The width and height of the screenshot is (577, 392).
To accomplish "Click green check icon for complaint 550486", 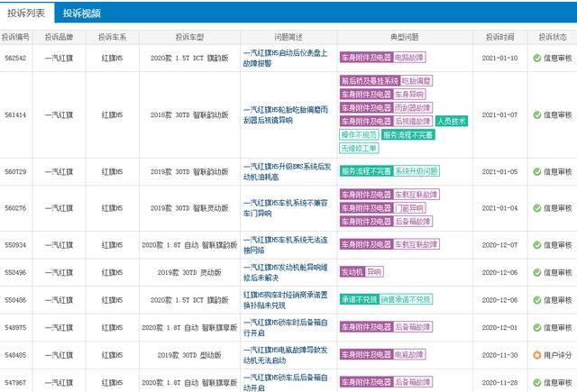I will point(537,300).
